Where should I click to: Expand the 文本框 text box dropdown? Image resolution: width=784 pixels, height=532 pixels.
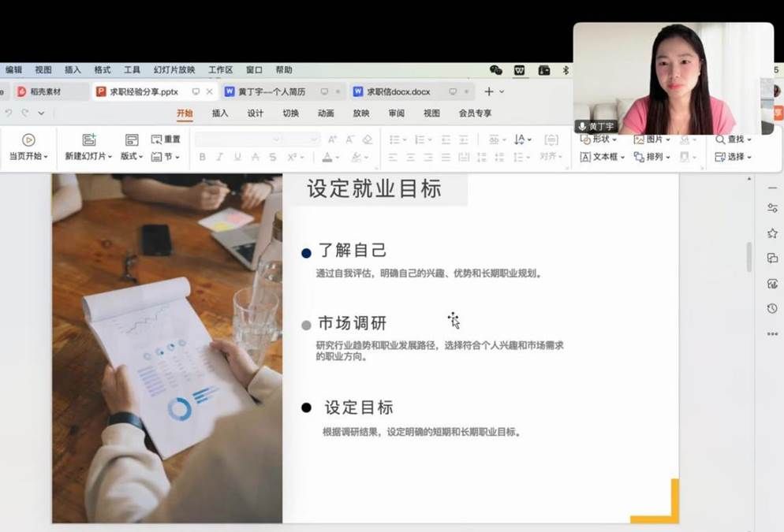tap(603, 157)
